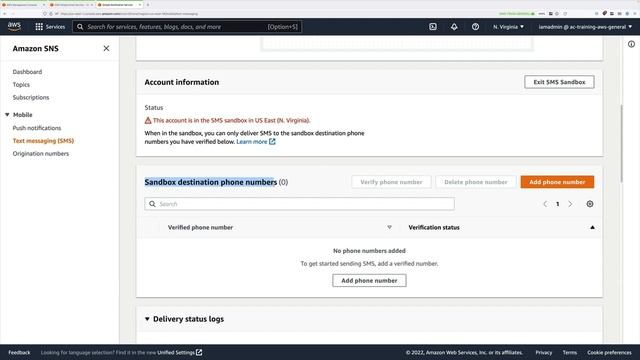The image size is (640, 360).
Task: Click the 'No phone numbers added' message
Action: (369, 251)
